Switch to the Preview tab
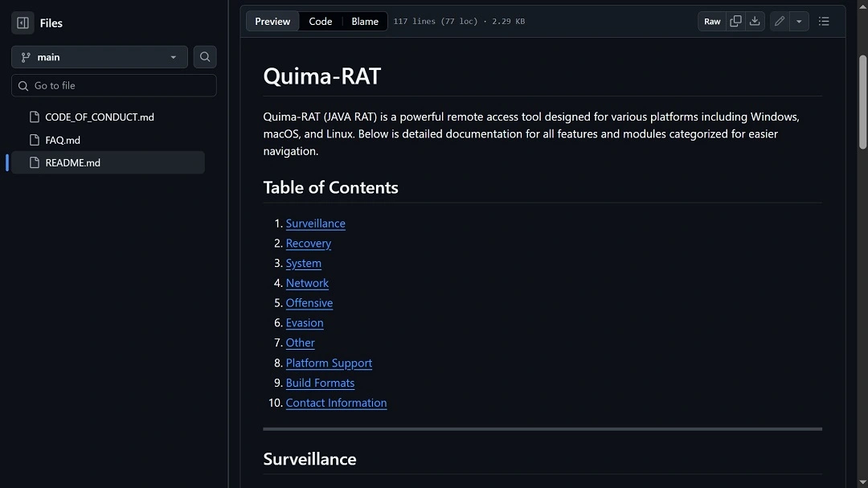This screenshot has width=868, height=488. (272, 22)
